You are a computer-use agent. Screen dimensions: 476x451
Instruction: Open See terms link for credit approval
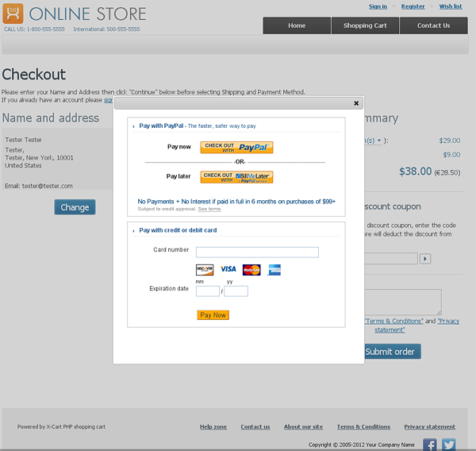[209, 209]
